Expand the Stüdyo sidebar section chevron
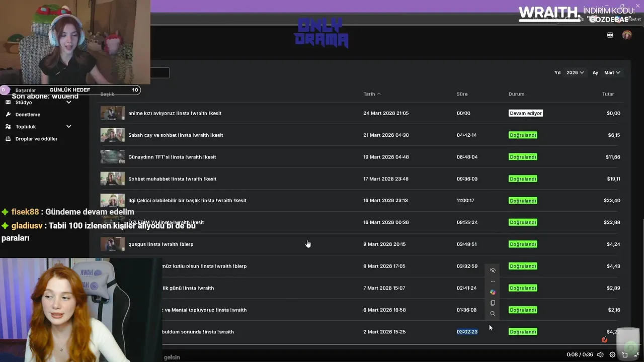The width and height of the screenshot is (644, 362). (x=69, y=102)
